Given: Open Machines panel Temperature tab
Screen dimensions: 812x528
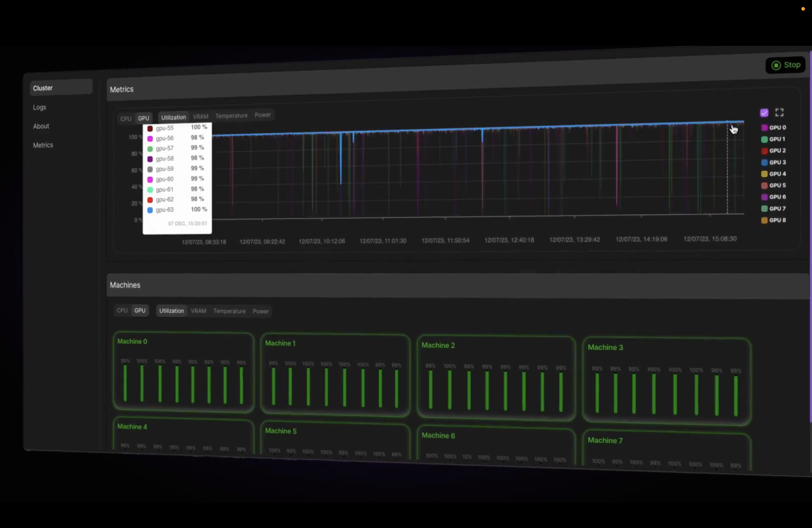Looking at the screenshot, I should pos(229,311).
